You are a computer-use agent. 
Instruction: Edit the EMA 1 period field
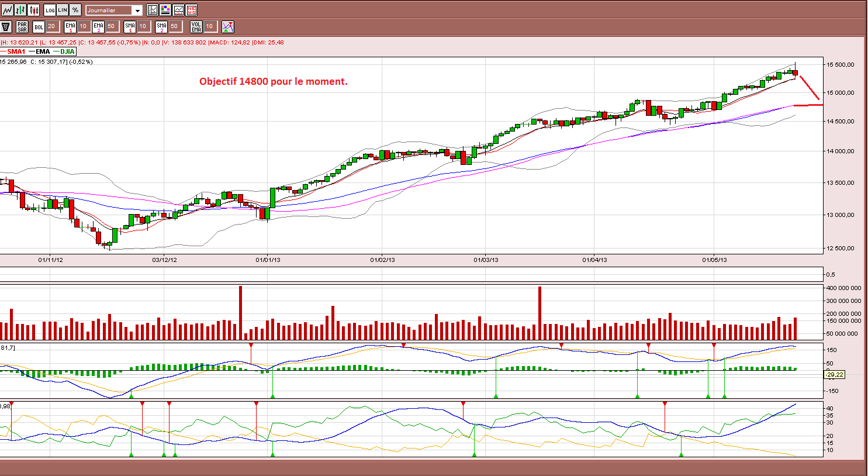click(84, 26)
